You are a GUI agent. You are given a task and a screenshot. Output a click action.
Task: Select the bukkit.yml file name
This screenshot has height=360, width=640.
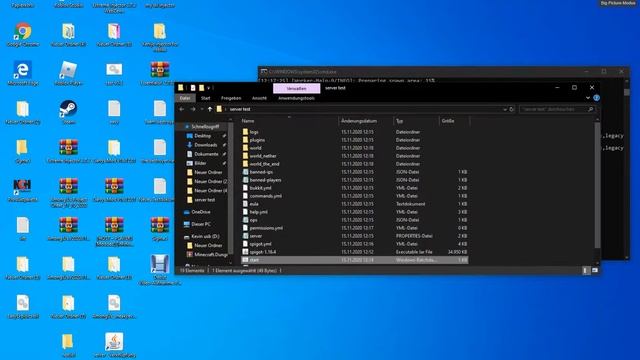tap(260, 188)
